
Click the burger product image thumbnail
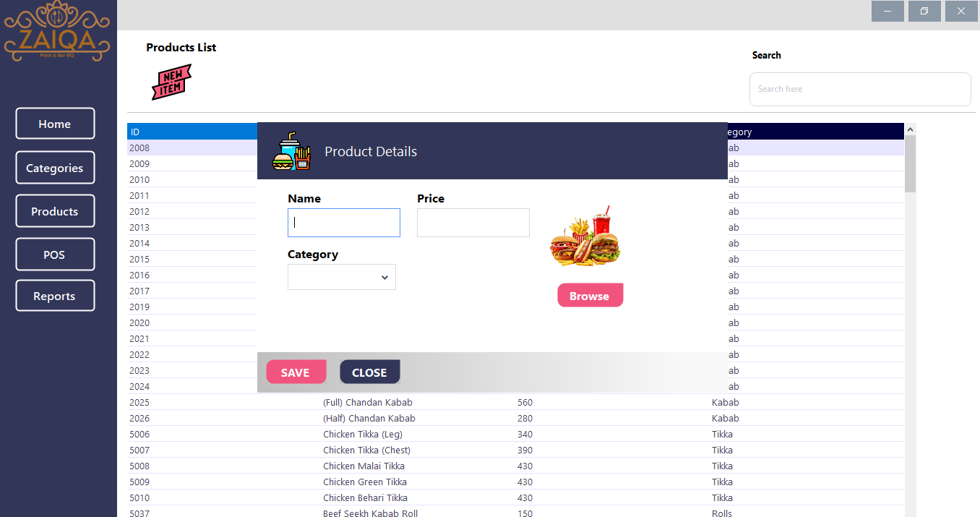click(585, 236)
